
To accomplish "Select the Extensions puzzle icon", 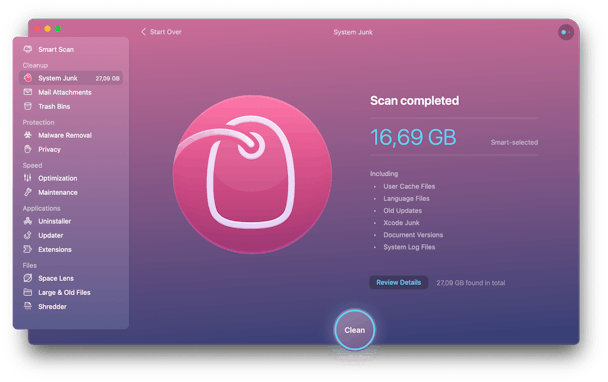I will point(28,249).
